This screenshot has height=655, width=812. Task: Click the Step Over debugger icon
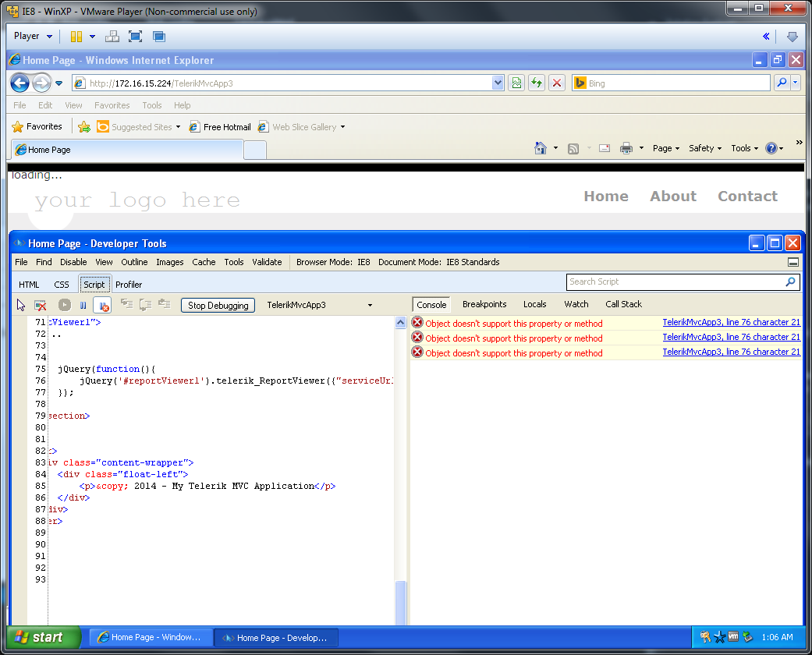[x=146, y=304]
